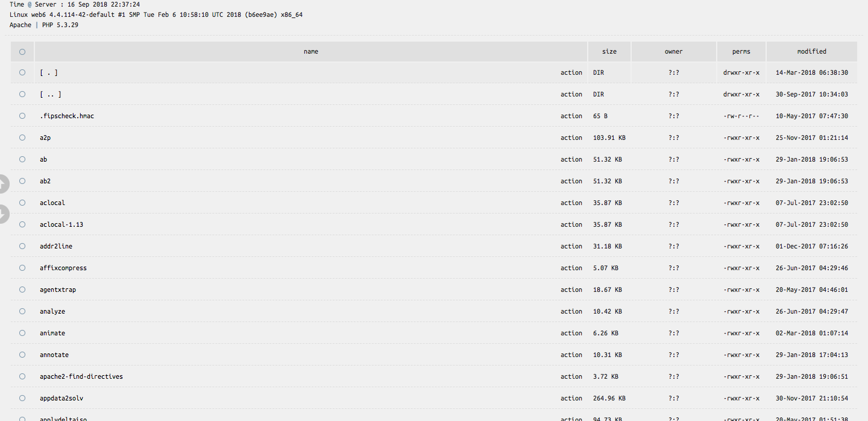The image size is (868, 421).
Task: Click the addr2line file name
Action: [x=56, y=246]
